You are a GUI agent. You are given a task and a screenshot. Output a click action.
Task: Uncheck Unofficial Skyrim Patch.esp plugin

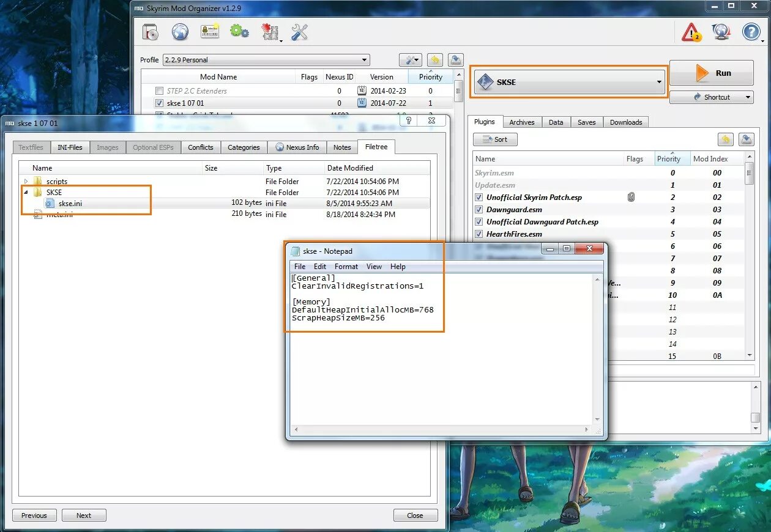tap(479, 198)
